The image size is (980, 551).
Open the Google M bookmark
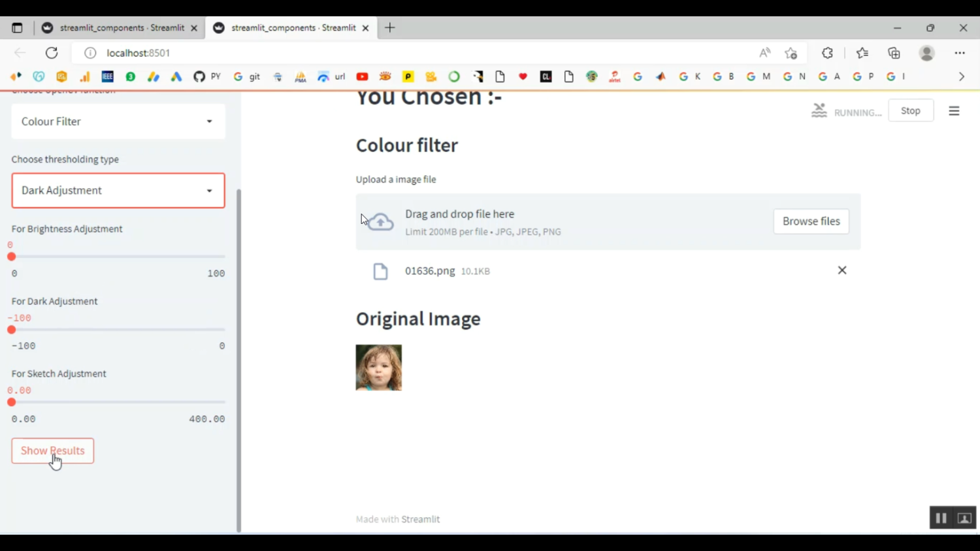[759, 76]
